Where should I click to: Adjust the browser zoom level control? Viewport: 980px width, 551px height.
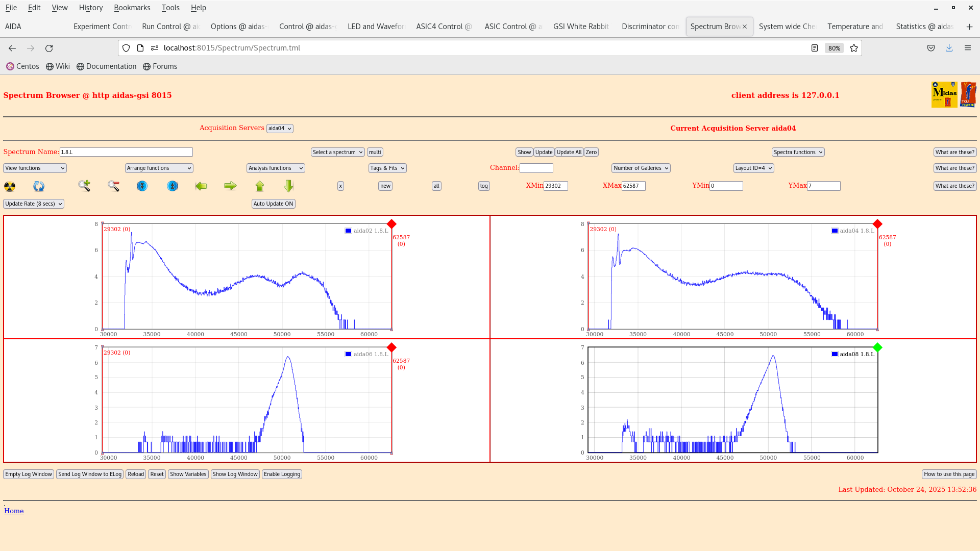834,48
